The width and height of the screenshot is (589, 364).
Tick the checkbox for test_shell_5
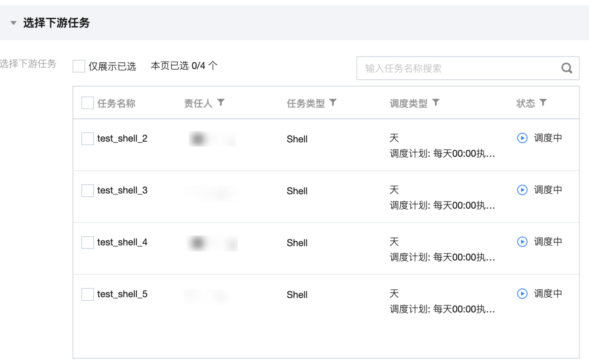[x=87, y=294]
